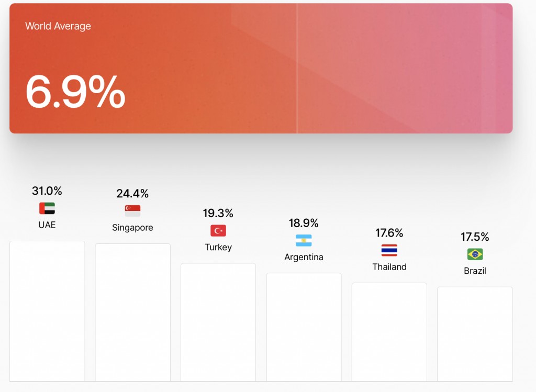536x392 pixels.
Task: Select the Turkey flag icon
Action: [218, 231]
